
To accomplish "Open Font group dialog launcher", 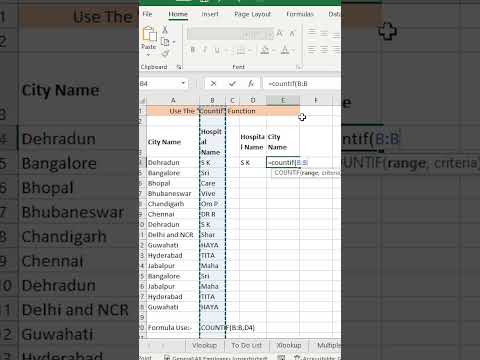I will click(x=299, y=67).
